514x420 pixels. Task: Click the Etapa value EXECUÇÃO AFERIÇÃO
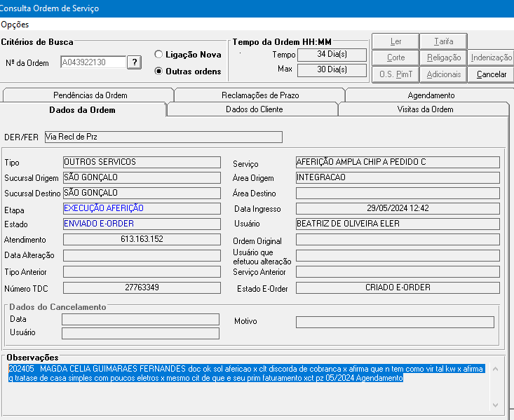(142, 208)
